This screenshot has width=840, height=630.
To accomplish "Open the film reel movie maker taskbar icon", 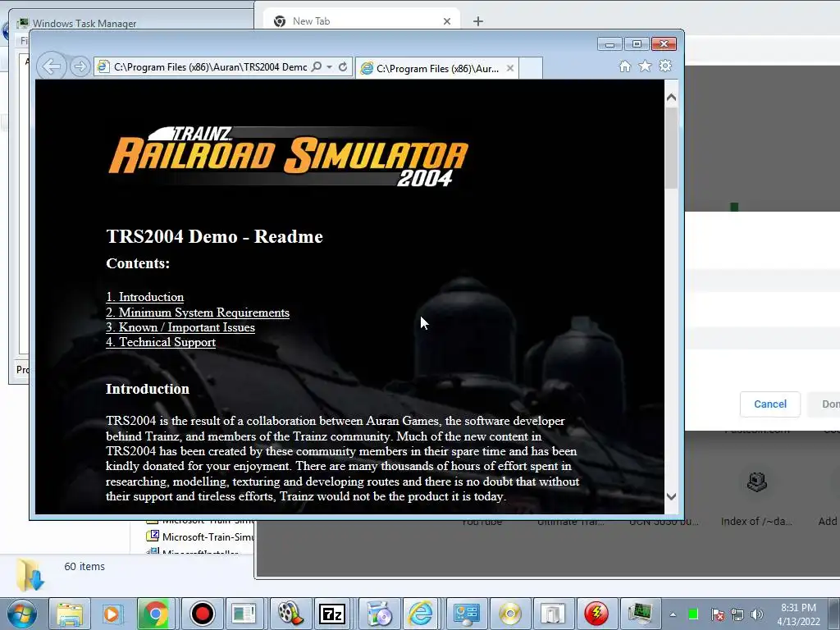I will click(290, 614).
